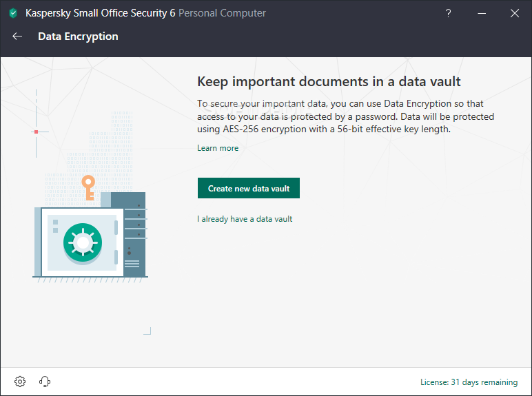Open License: 31 days remaining link
Screen dimensions: 532x396
[x=469, y=382]
